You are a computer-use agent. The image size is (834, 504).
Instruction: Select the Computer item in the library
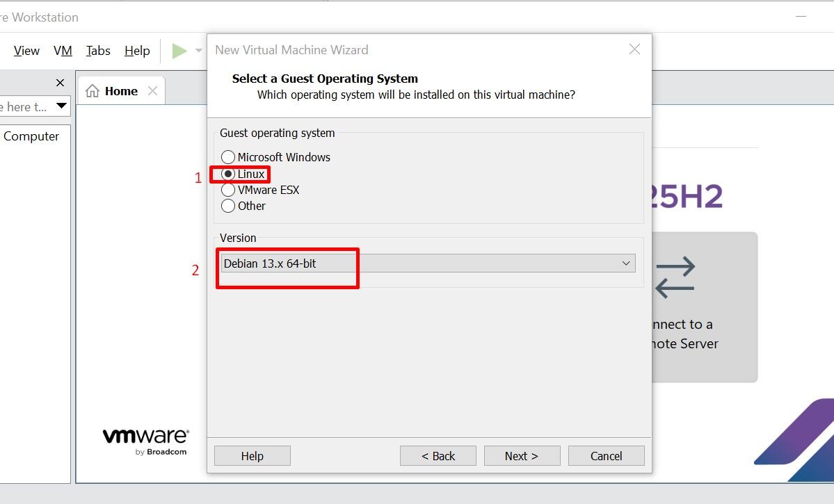click(x=31, y=136)
